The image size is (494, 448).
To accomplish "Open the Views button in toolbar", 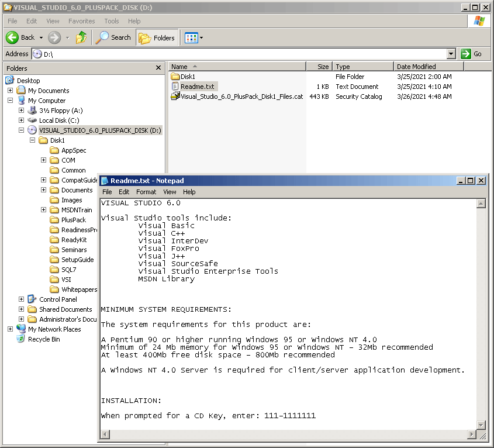I will 191,38.
